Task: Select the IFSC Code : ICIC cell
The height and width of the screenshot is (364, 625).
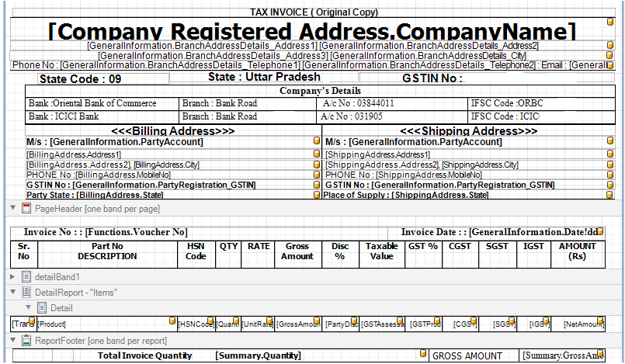Action: tap(541, 116)
